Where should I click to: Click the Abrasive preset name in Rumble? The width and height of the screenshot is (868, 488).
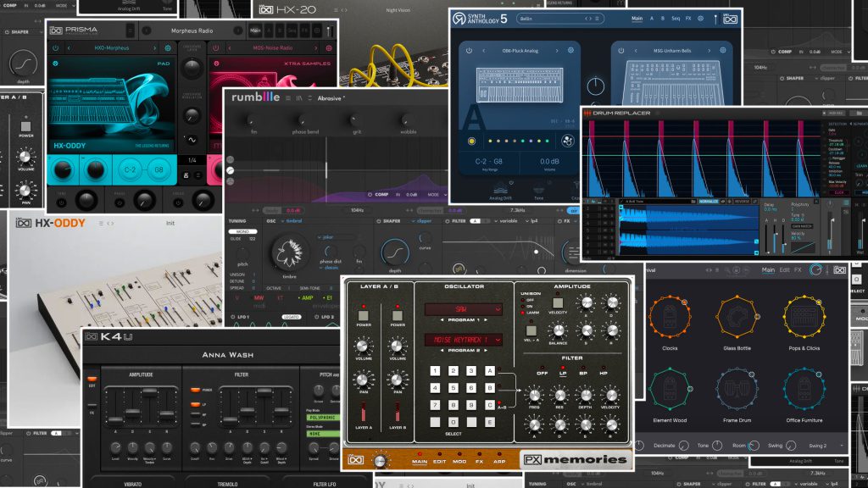pos(331,98)
